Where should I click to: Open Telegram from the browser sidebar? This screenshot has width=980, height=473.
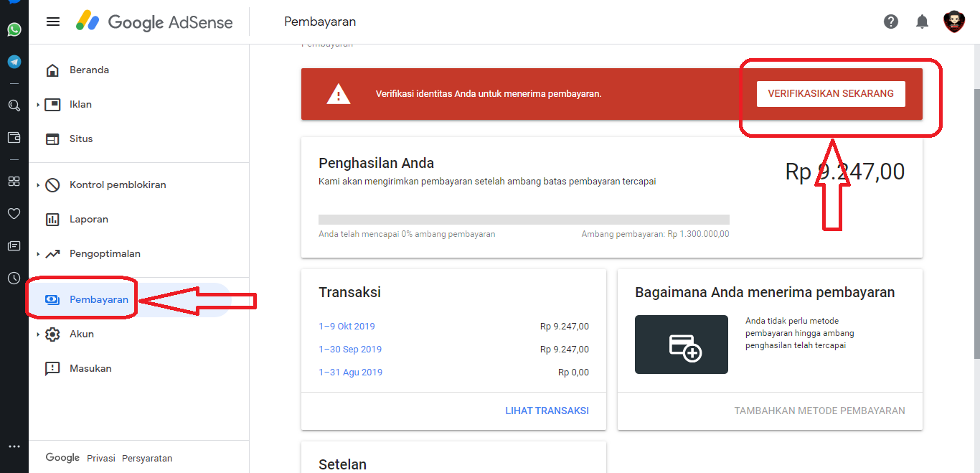[x=14, y=62]
